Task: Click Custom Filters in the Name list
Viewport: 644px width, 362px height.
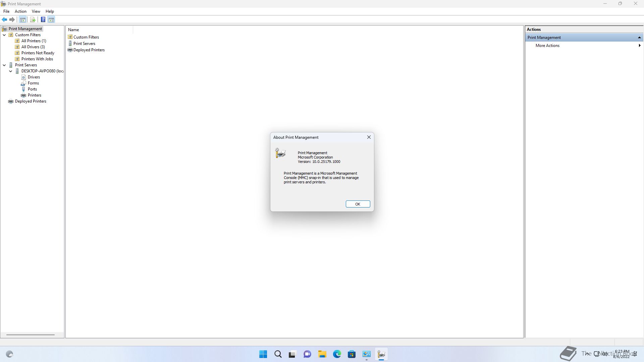Action: click(86, 37)
